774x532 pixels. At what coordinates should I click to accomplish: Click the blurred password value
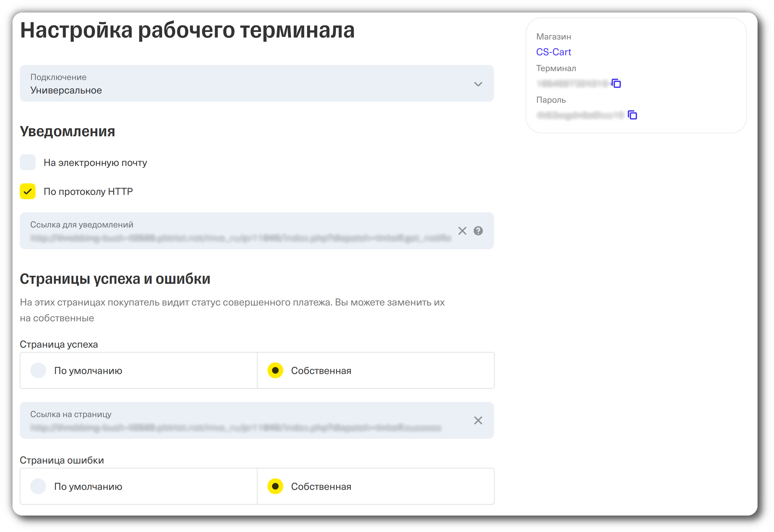tap(580, 115)
